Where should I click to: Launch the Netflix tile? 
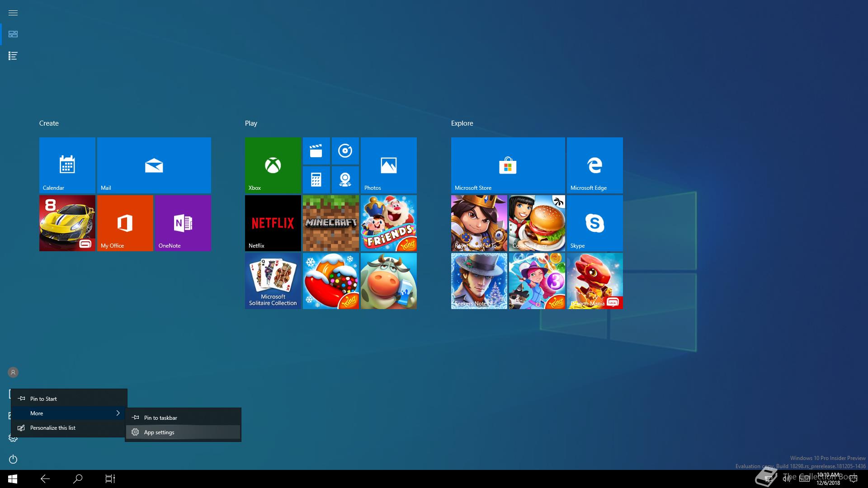pyautogui.click(x=273, y=223)
